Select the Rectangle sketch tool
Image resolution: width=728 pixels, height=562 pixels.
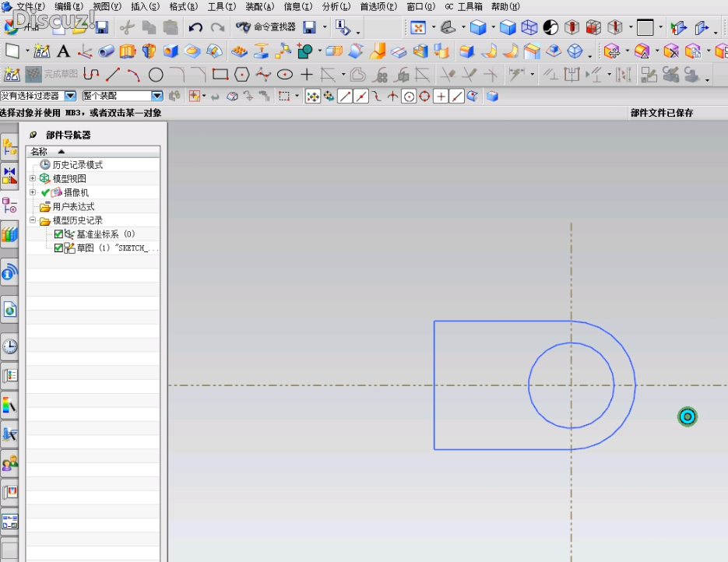220,74
